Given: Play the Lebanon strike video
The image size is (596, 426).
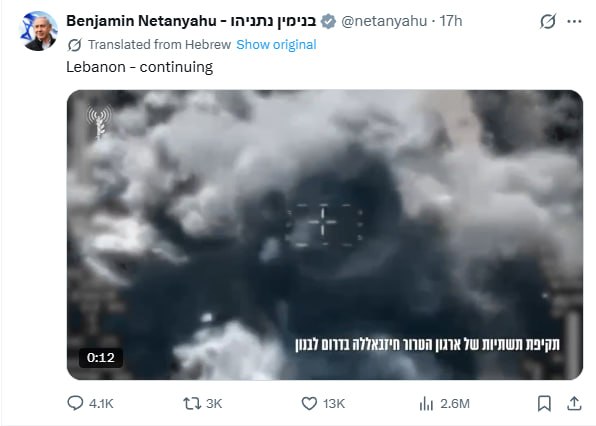Looking at the screenshot, I should click(x=325, y=234).
